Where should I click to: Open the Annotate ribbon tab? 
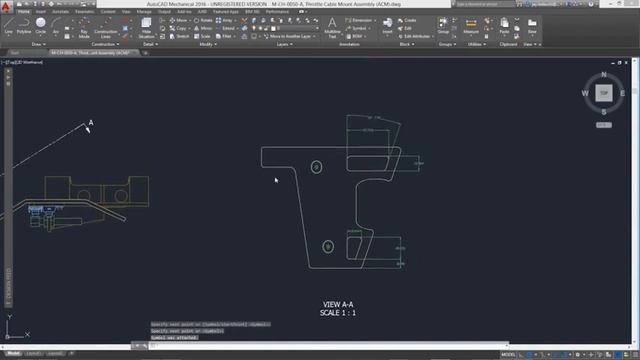(x=60, y=11)
